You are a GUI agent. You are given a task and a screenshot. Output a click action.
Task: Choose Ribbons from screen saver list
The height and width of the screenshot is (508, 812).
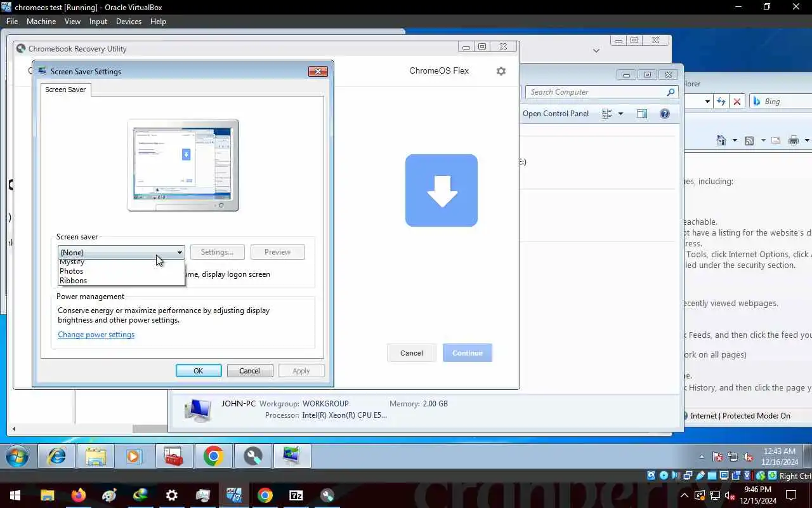click(x=74, y=281)
